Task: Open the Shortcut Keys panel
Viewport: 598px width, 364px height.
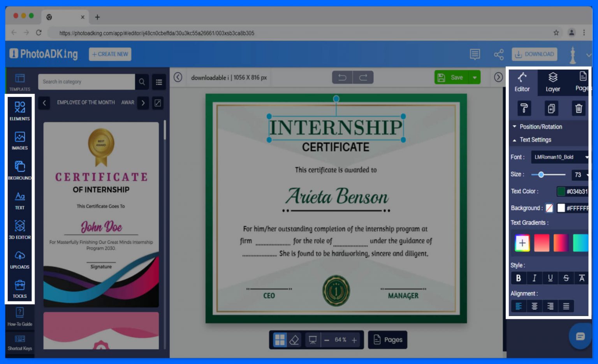Action: (19, 343)
